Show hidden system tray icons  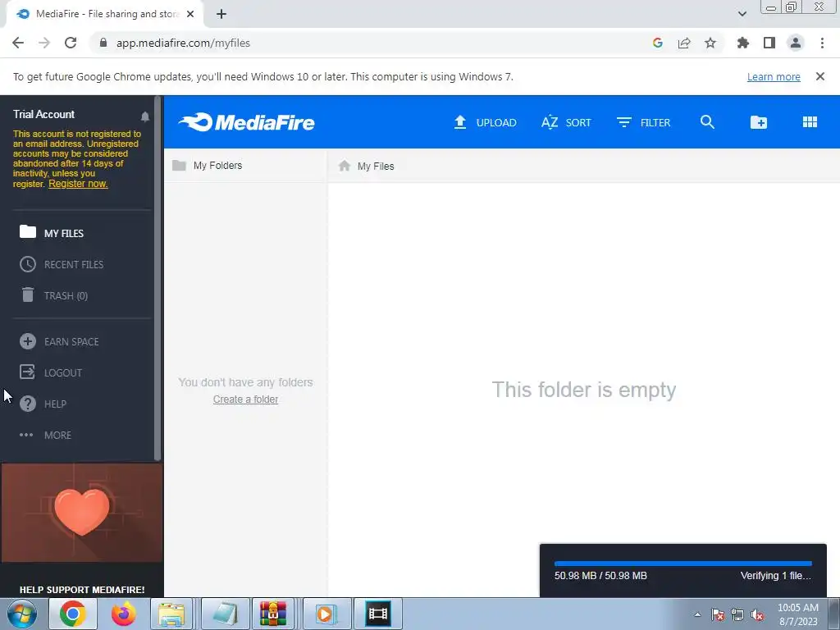tap(697, 614)
